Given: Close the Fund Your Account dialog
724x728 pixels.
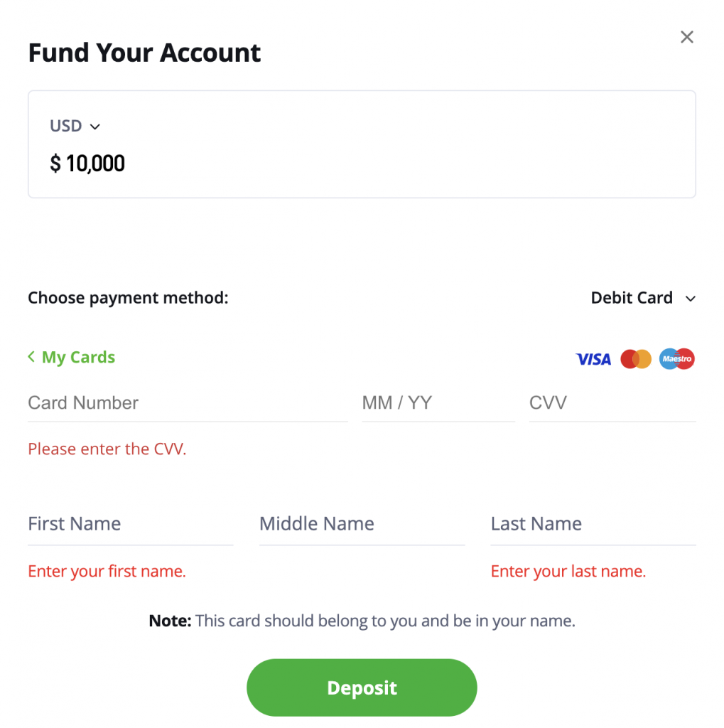Looking at the screenshot, I should (x=686, y=37).
